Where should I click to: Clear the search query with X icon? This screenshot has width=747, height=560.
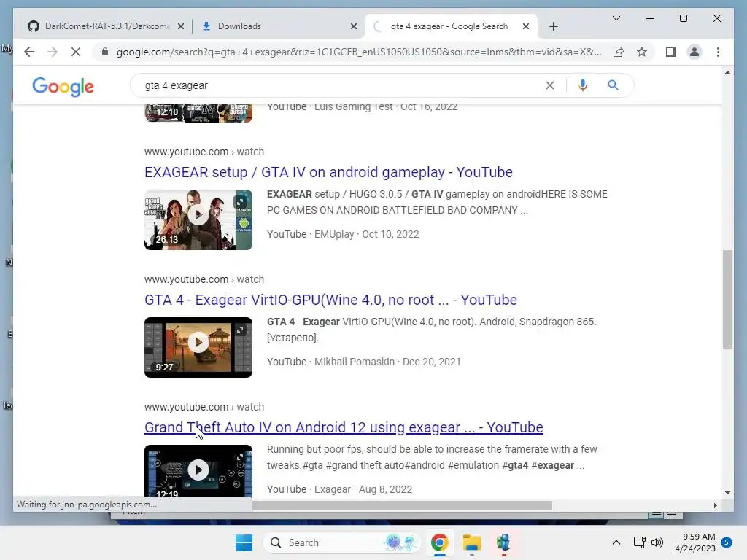(x=550, y=85)
